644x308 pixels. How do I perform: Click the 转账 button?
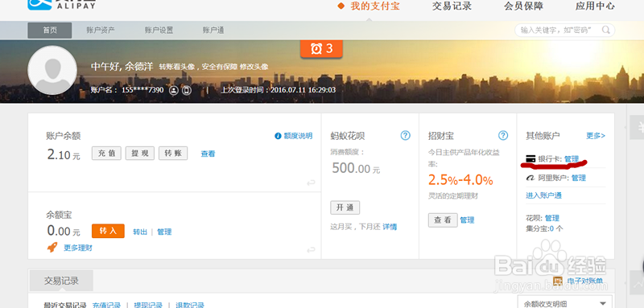(x=173, y=154)
